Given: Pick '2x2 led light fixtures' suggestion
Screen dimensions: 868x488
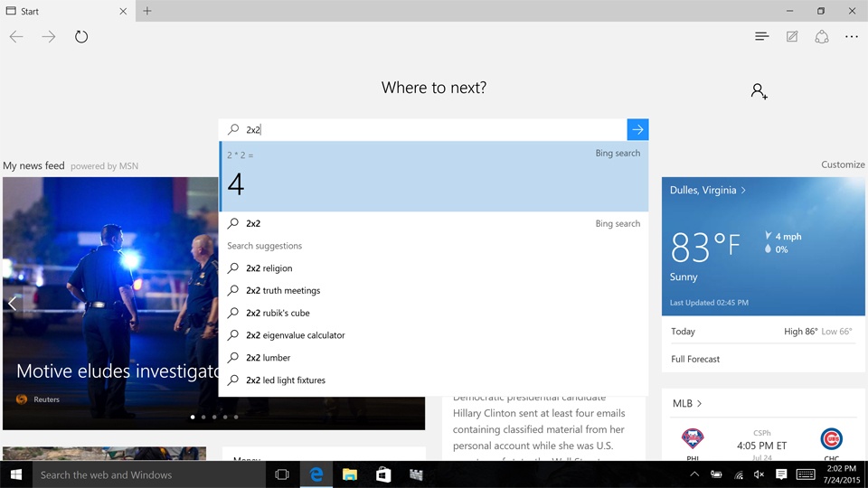Looking at the screenshot, I should (434, 380).
